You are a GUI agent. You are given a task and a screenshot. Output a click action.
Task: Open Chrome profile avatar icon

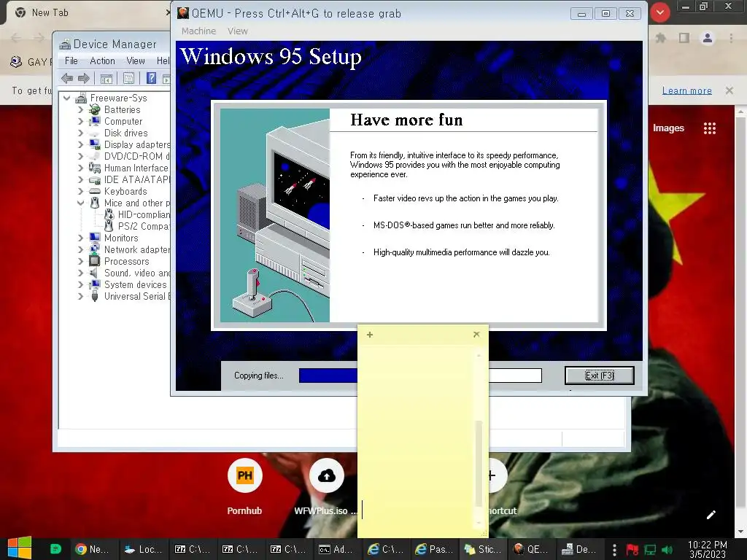coord(708,38)
